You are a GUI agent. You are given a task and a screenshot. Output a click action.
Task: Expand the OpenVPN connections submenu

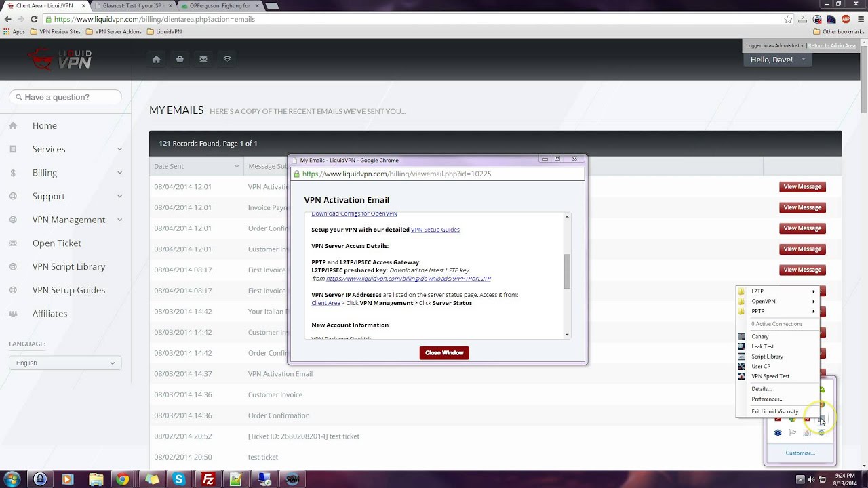point(777,301)
